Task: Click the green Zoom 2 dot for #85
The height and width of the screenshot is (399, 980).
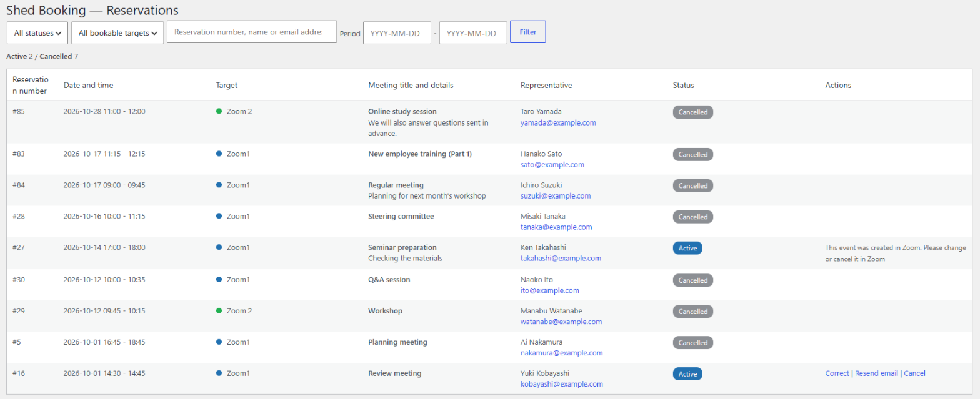Action: 219,111
